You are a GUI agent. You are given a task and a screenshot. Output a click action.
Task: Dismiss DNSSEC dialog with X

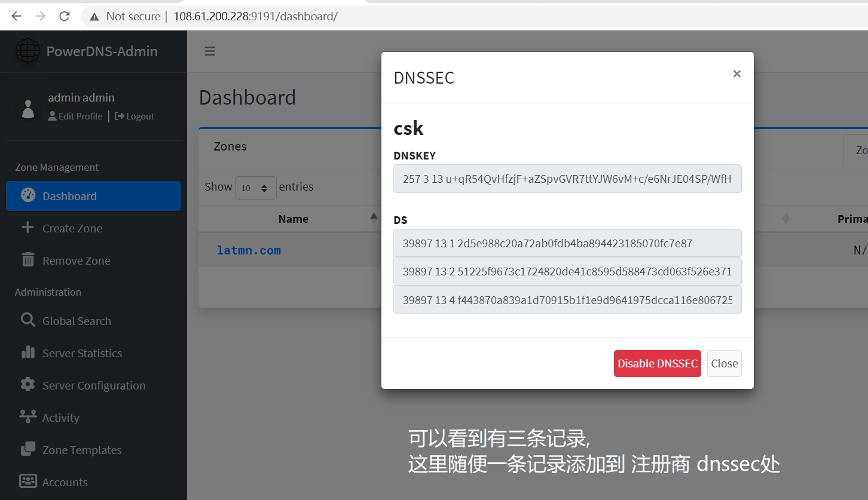point(736,74)
